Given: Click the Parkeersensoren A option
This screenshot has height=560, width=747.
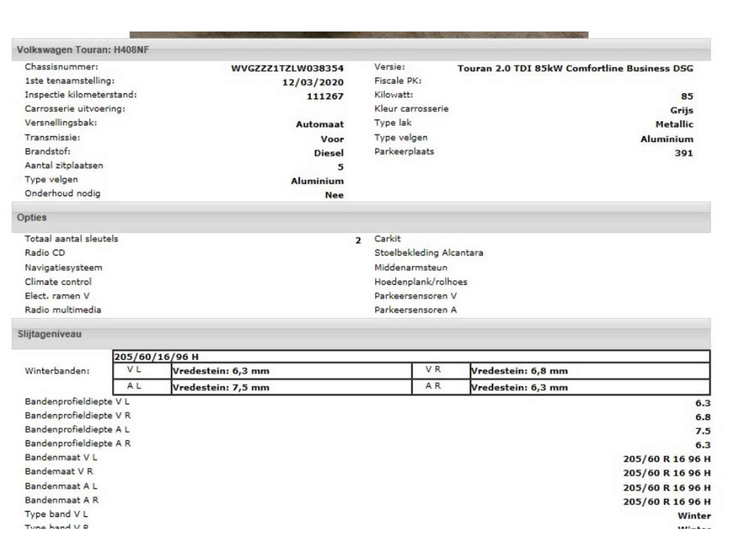Looking at the screenshot, I should 415,310.
